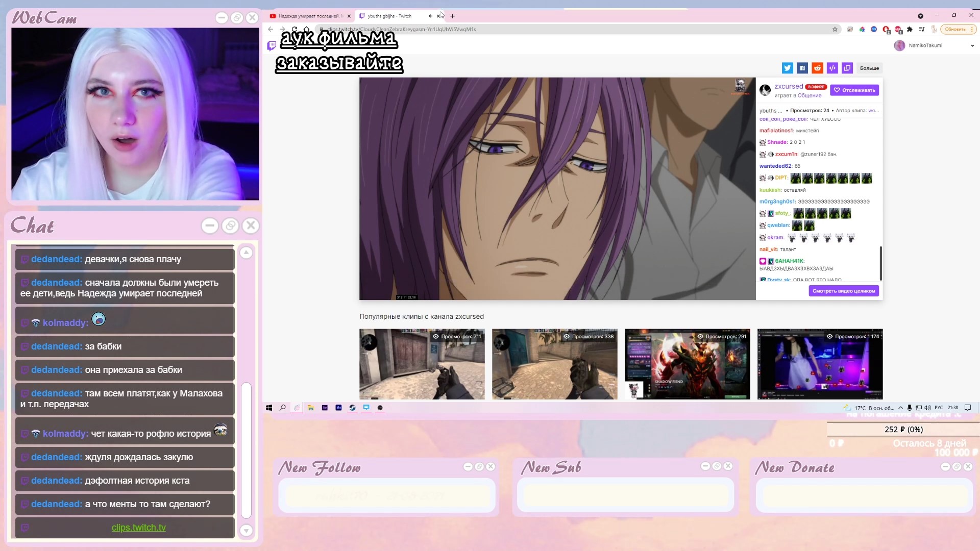980x551 pixels.
Task: Open the NamikoTakumi profile avatar
Action: (899, 45)
